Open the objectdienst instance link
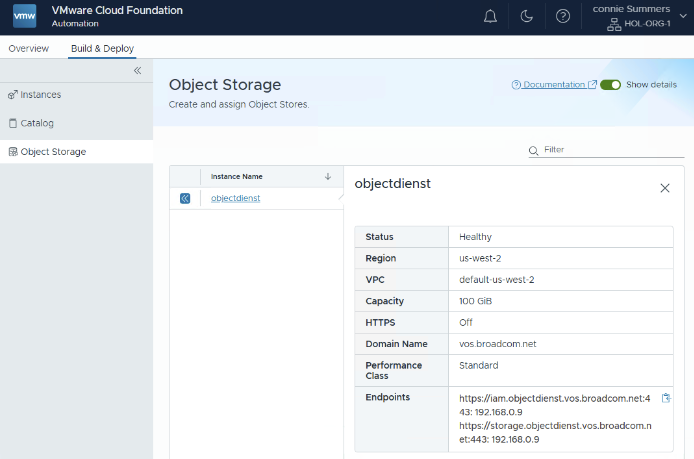Screen dimensions: 694x459 click(x=235, y=198)
